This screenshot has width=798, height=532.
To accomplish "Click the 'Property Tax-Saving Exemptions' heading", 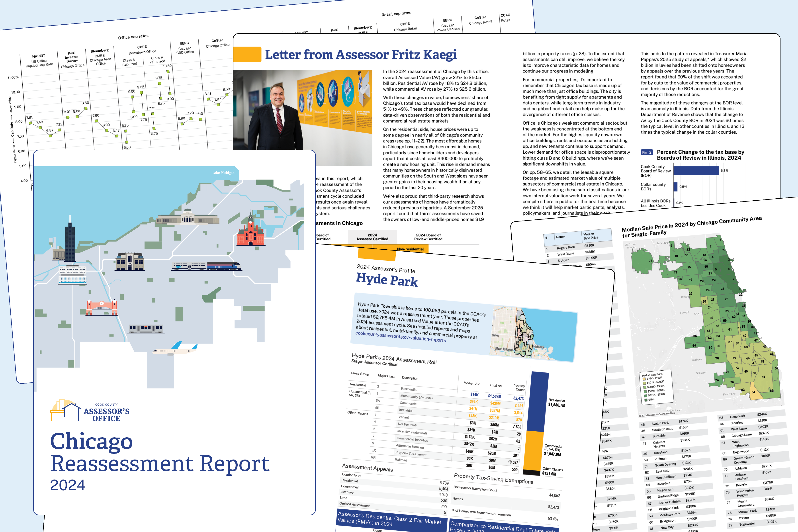I will [494, 478].
